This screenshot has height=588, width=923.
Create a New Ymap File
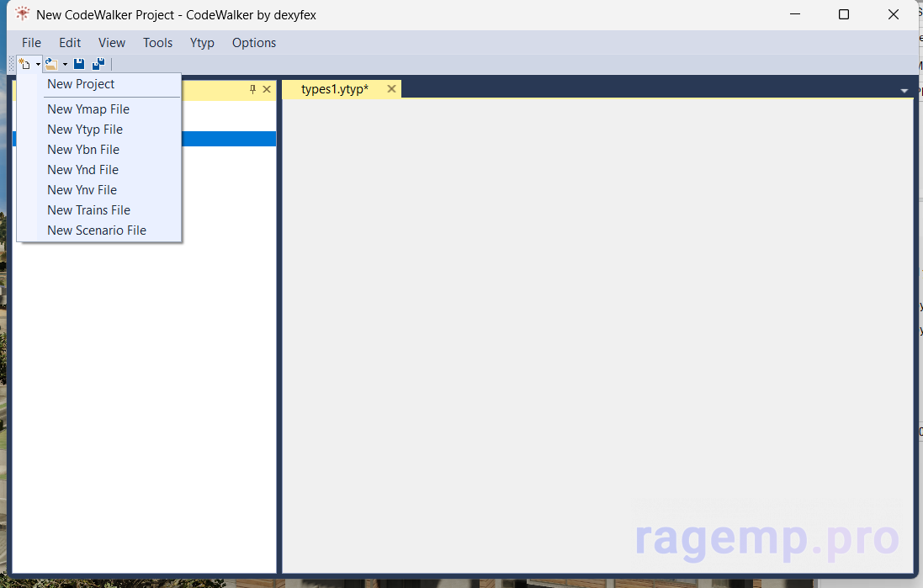tap(88, 109)
